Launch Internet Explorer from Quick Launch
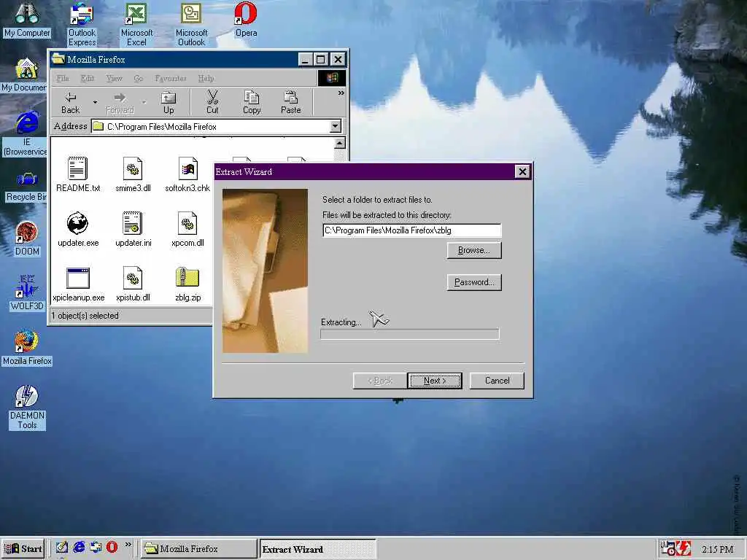This screenshot has height=560, width=747. tap(79, 547)
